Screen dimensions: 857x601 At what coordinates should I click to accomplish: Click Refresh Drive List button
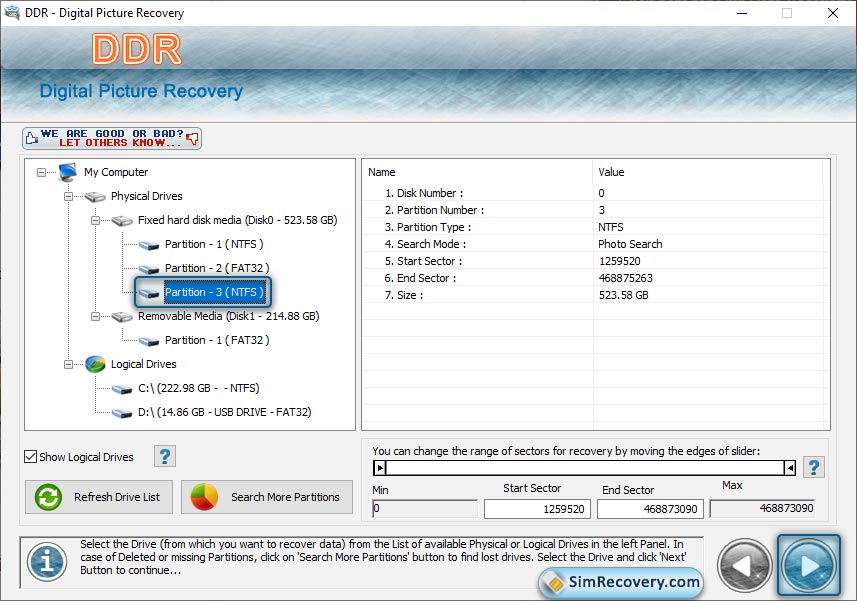[x=99, y=497]
